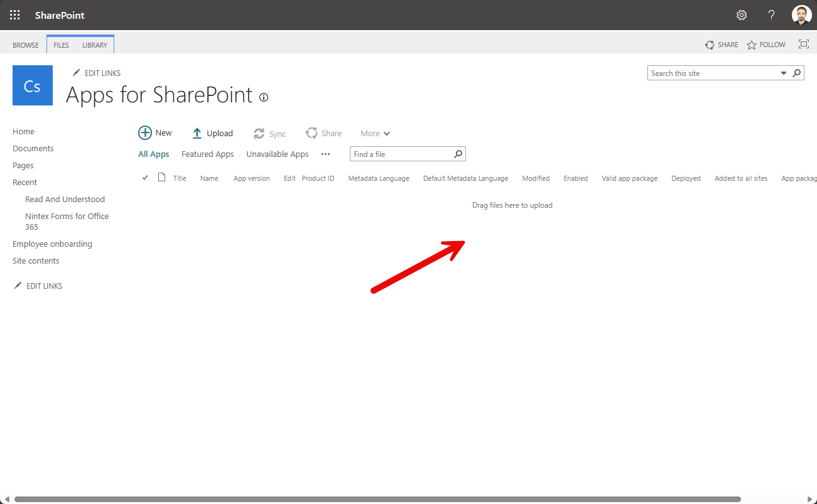This screenshot has width=817, height=504.
Task: Open the BROWSE ribbon tab
Action: click(26, 45)
